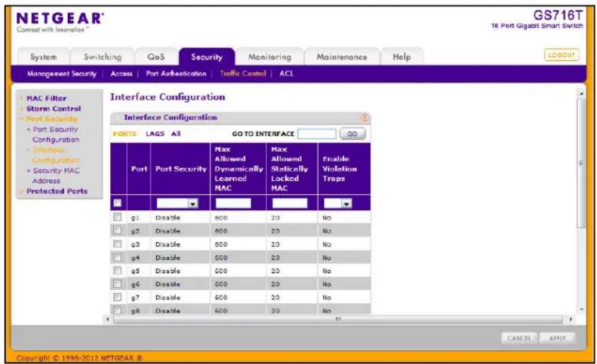Toggle the select-all checkbox in header row
This screenshot has height=364, width=597.
click(x=117, y=203)
